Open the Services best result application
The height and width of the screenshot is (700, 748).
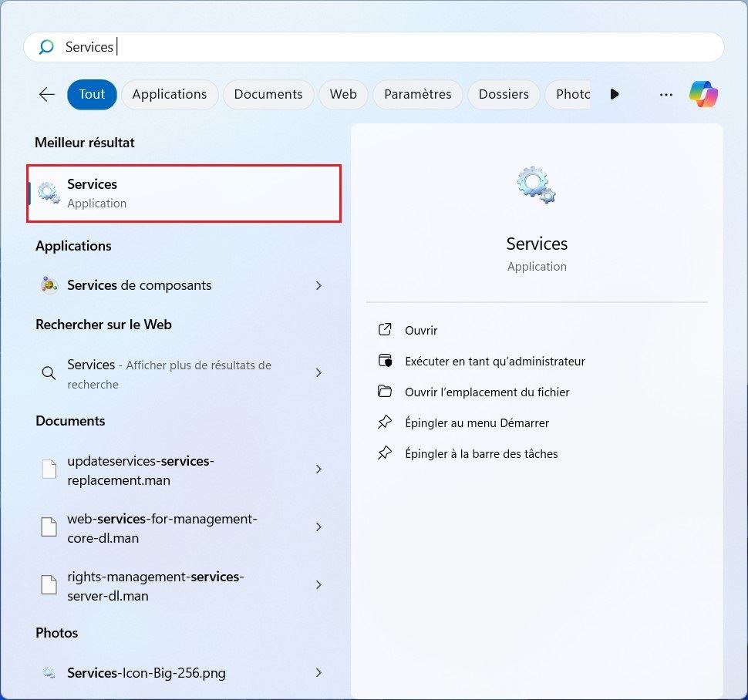pyautogui.click(x=184, y=193)
